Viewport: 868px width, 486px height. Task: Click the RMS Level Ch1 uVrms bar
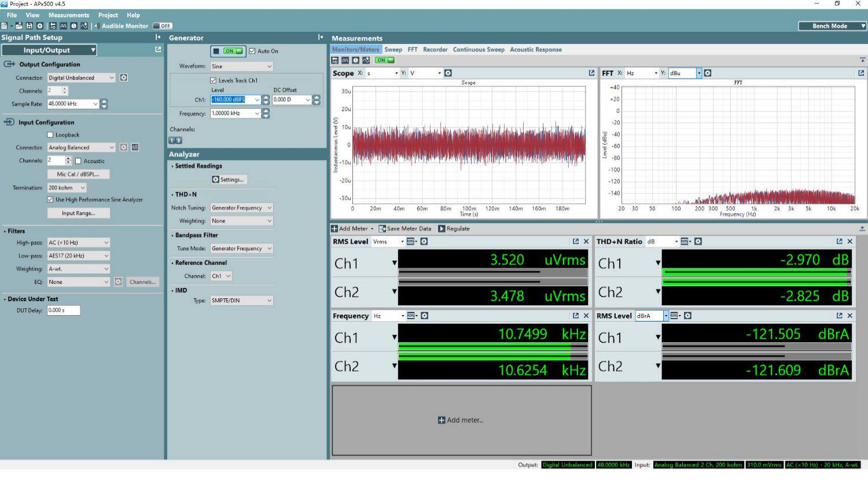pyautogui.click(x=493, y=273)
